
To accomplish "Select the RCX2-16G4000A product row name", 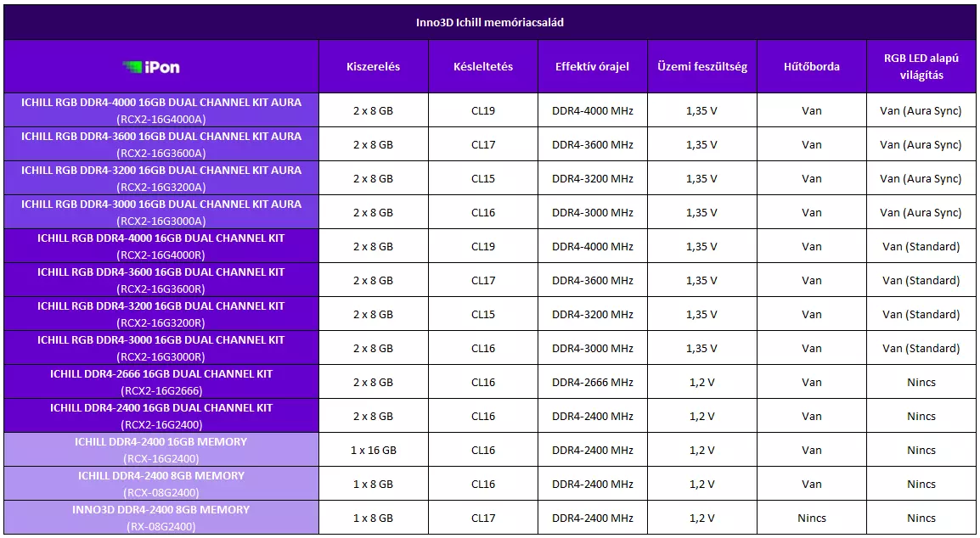I will pyautogui.click(x=161, y=110).
